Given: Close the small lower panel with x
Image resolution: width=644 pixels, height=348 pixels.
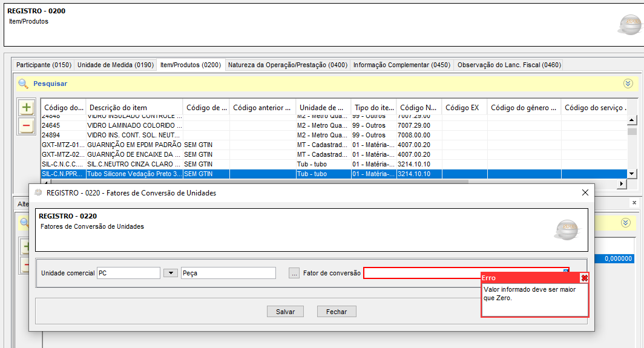Looking at the screenshot, I should coord(634,203).
